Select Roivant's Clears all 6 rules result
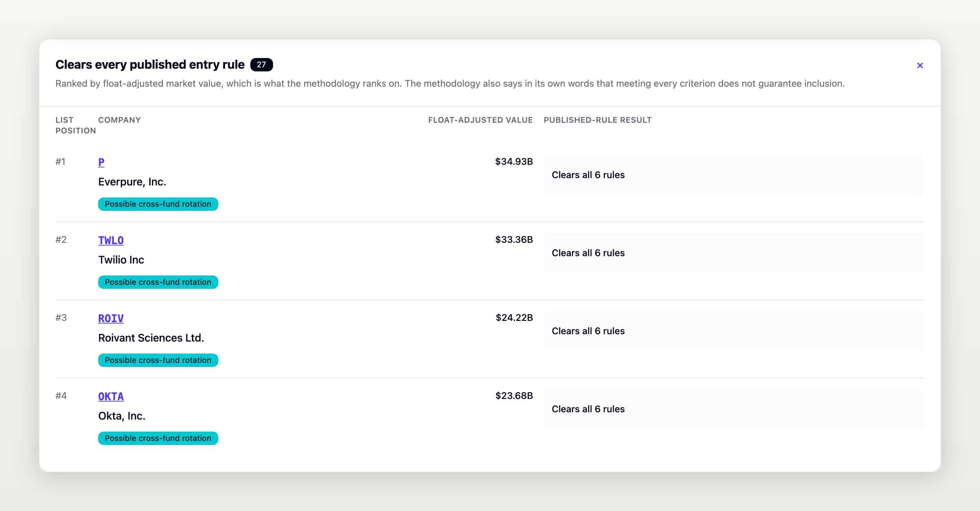980x511 pixels. point(734,331)
